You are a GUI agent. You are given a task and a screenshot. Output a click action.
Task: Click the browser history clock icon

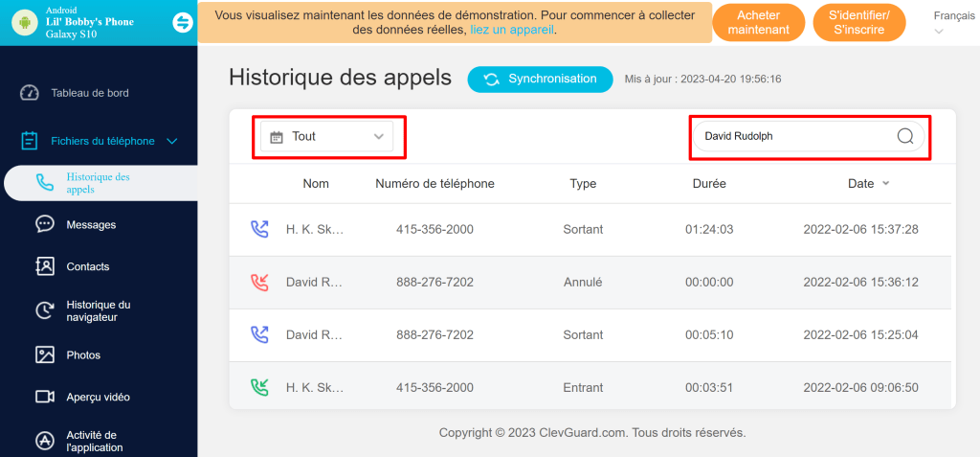[x=45, y=310]
